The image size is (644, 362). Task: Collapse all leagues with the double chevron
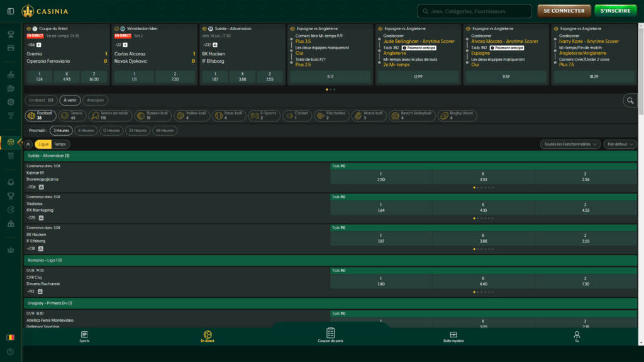28,144
